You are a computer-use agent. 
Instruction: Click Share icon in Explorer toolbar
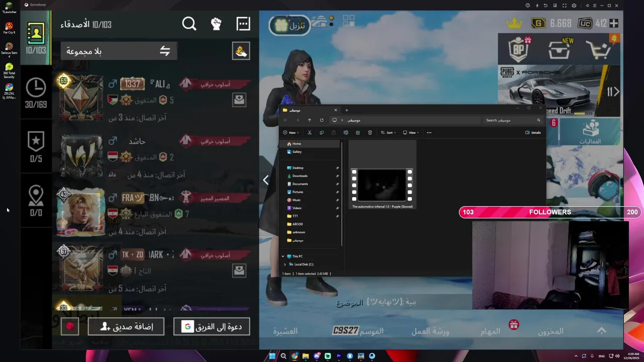point(358,133)
